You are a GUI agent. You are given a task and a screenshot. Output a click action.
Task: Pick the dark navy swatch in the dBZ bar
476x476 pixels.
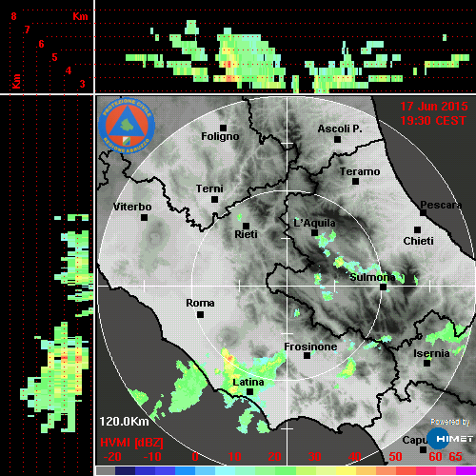pos(126,471)
